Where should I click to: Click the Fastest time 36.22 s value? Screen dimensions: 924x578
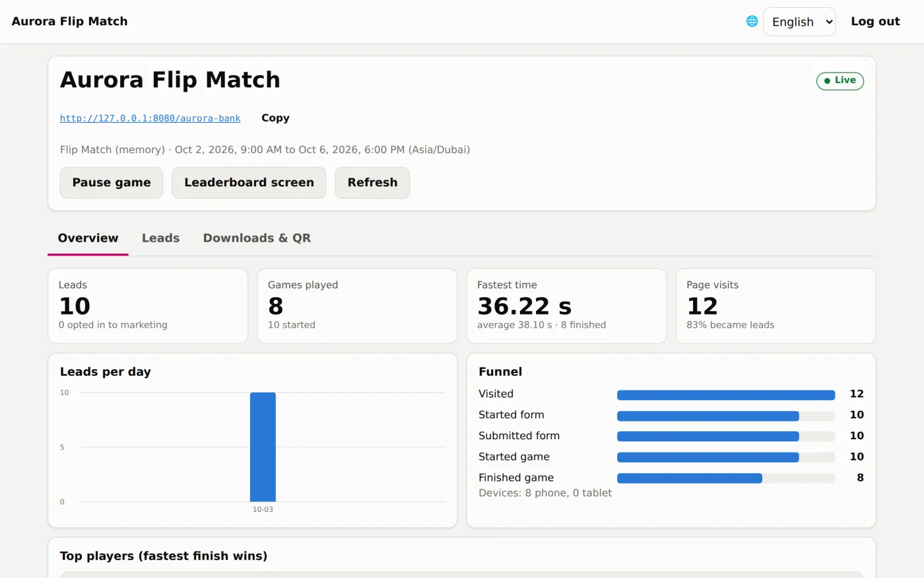pyautogui.click(x=524, y=307)
